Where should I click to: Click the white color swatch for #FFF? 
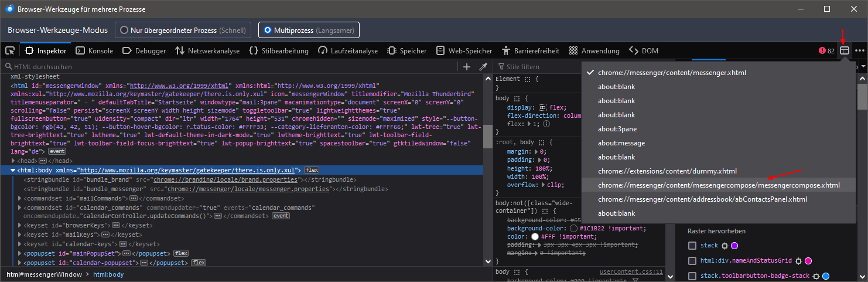[534, 237]
